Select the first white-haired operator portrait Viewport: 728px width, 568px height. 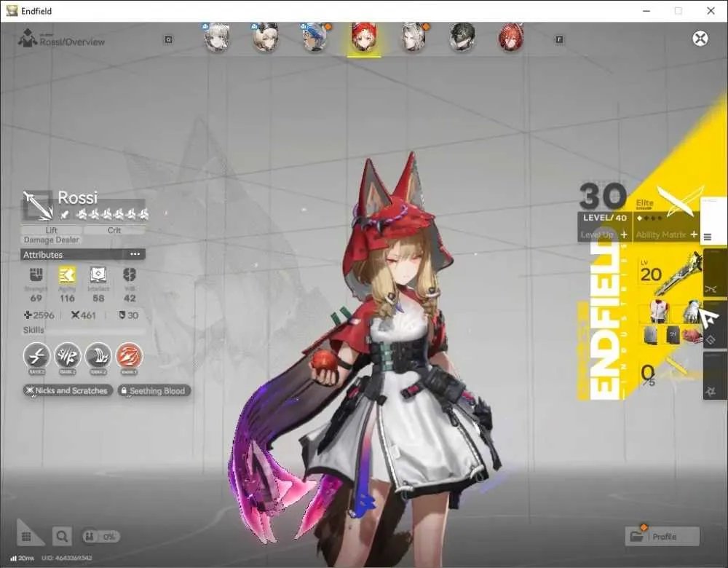tap(217, 37)
